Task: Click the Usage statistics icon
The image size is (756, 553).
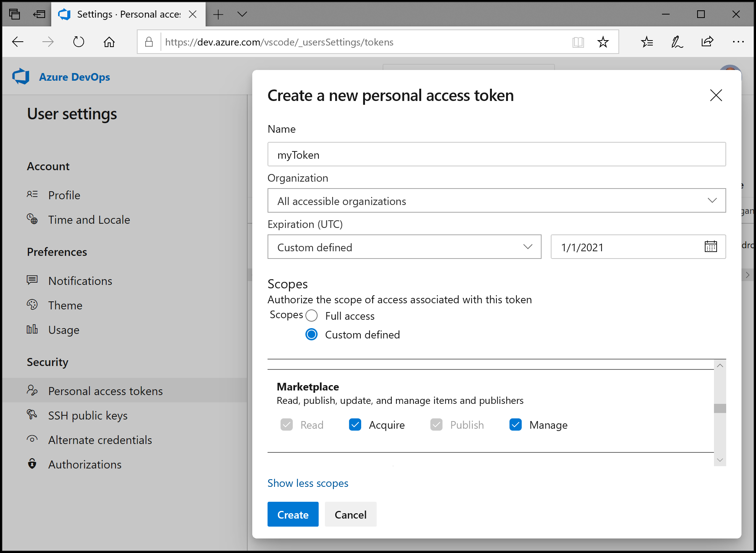Action: tap(34, 329)
